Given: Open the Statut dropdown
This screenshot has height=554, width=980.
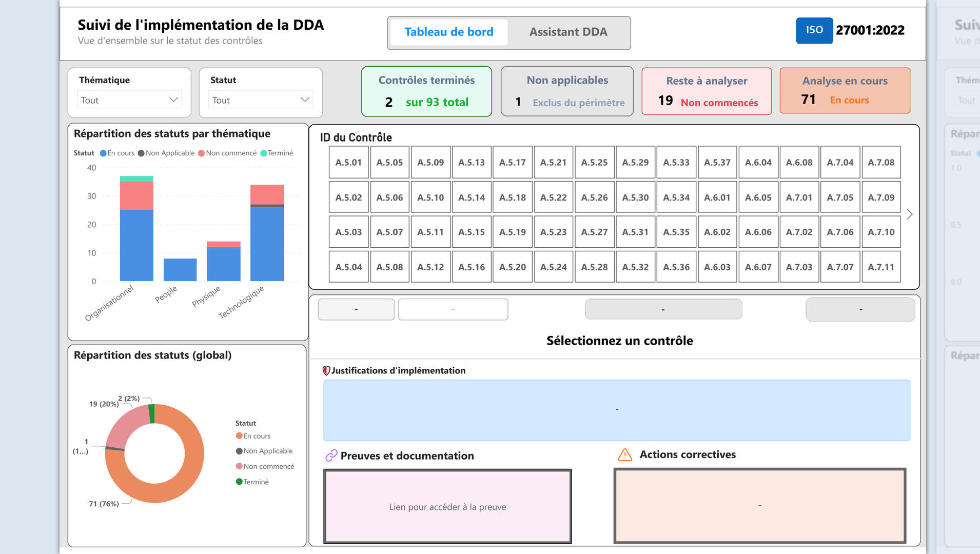Looking at the screenshot, I should 261,100.
